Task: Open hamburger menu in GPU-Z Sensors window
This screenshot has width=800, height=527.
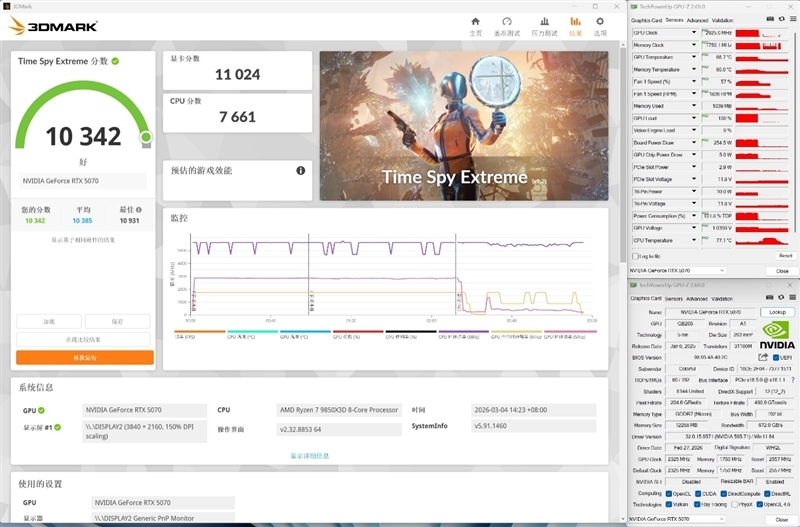Action: click(793, 19)
